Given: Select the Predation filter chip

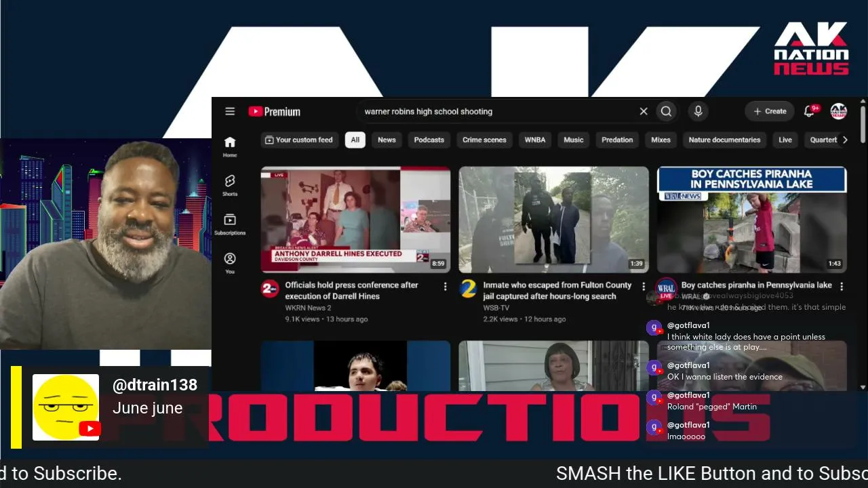Looking at the screenshot, I should 617,140.
